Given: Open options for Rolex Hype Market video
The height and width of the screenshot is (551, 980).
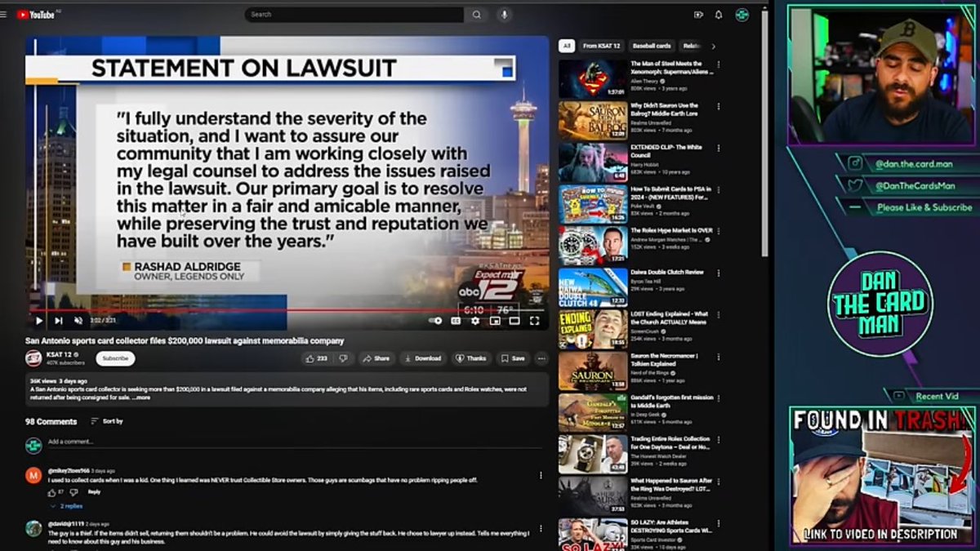Looking at the screenshot, I should tap(719, 231).
